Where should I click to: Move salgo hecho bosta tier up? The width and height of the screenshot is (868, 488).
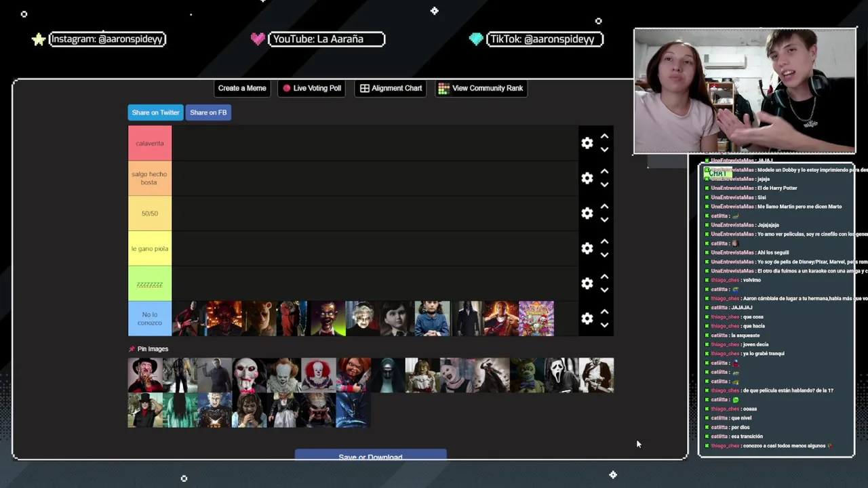604,171
